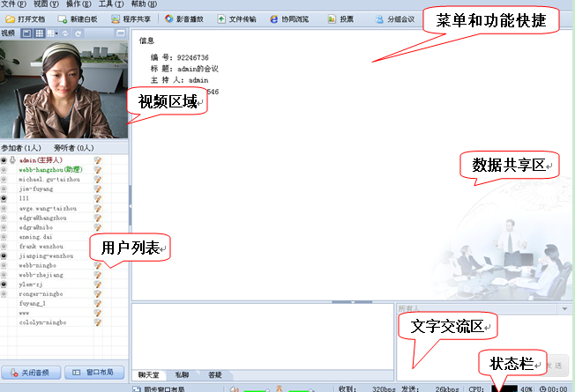Viewport: 575px width, 392px height.
Task: Toggle camera indicator for jianping-wenzhou
Action: pos(4,255)
